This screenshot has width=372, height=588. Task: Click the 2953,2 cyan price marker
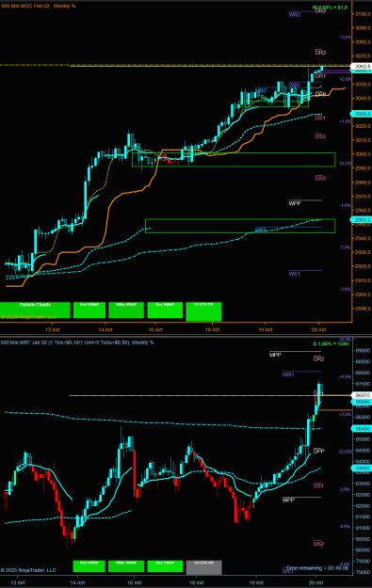click(x=361, y=220)
